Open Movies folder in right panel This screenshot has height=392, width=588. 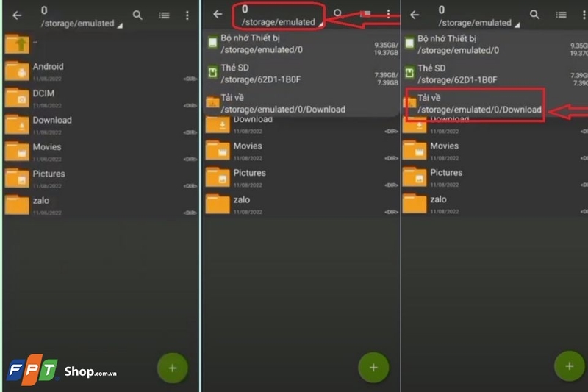pyautogui.click(x=495, y=151)
